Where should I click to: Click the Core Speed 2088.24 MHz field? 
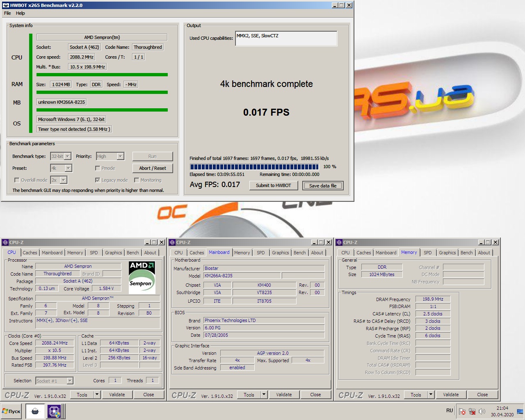[x=55, y=343]
